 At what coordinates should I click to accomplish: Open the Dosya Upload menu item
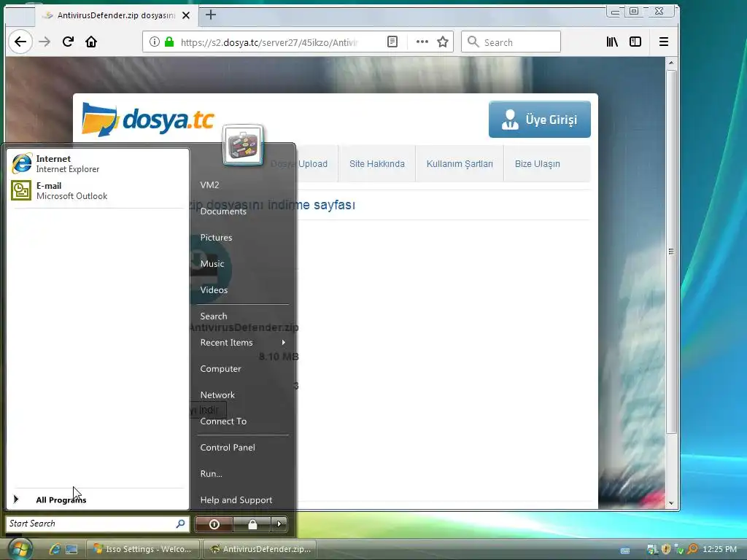299,164
